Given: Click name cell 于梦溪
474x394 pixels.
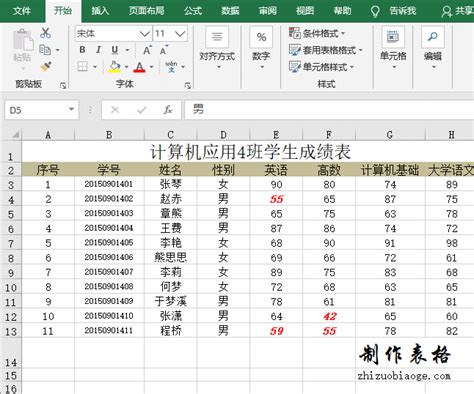Looking at the screenshot, I should pyautogui.click(x=171, y=302).
